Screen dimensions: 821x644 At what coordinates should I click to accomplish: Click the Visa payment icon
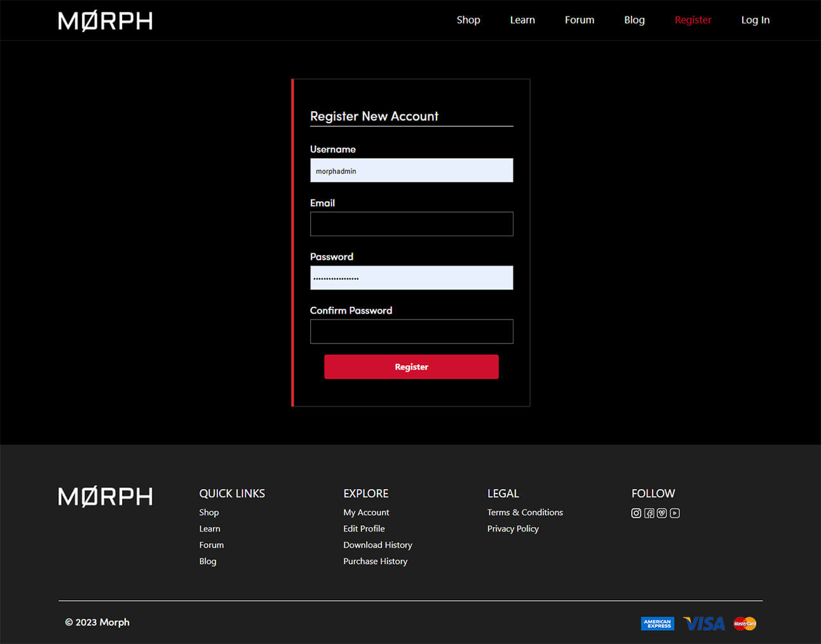point(704,624)
